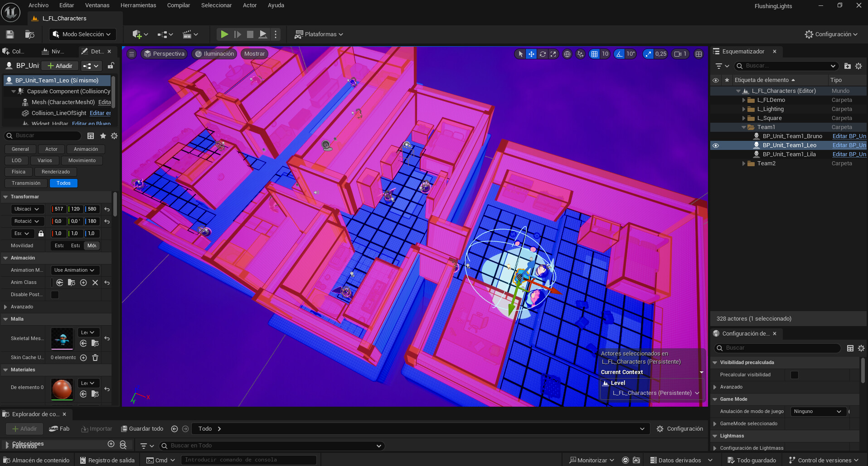Toggle Precalcular visibilidad checkbox

tap(795, 375)
